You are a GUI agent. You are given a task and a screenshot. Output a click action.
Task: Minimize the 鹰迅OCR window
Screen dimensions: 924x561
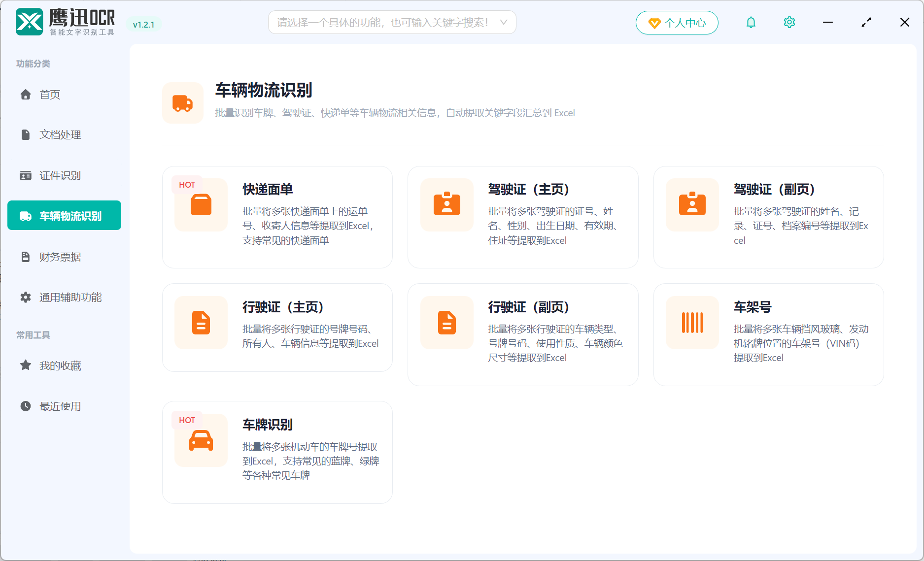click(828, 23)
